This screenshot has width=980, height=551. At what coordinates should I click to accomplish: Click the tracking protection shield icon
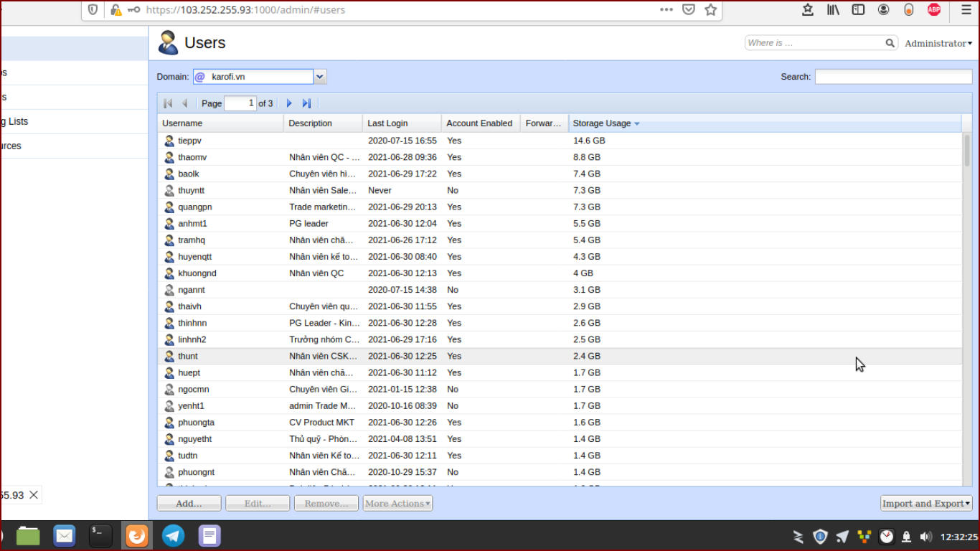[x=93, y=10]
